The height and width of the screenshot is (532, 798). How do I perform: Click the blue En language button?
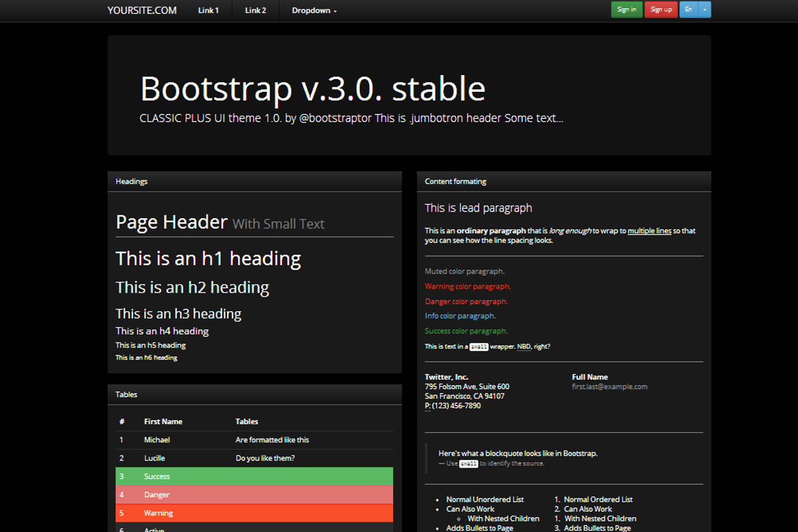click(690, 9)
